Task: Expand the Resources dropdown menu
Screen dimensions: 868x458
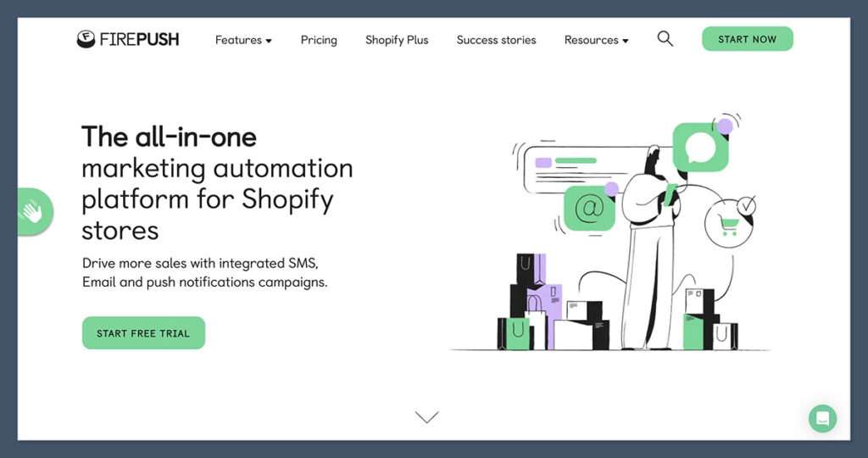Action: pos(596,40)
